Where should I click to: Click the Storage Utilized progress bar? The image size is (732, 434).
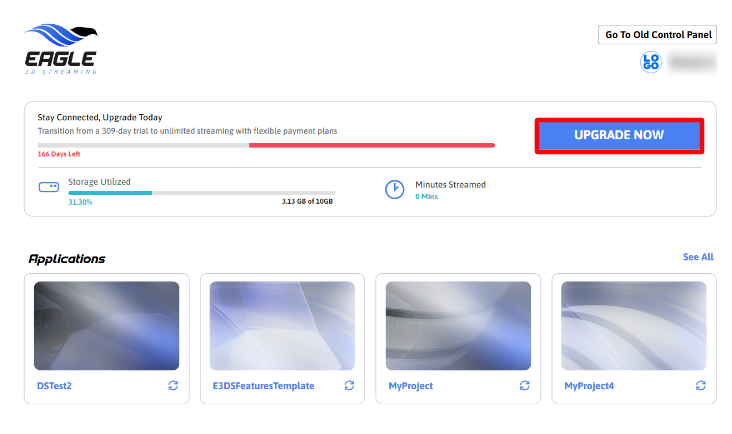pos(201,192)
